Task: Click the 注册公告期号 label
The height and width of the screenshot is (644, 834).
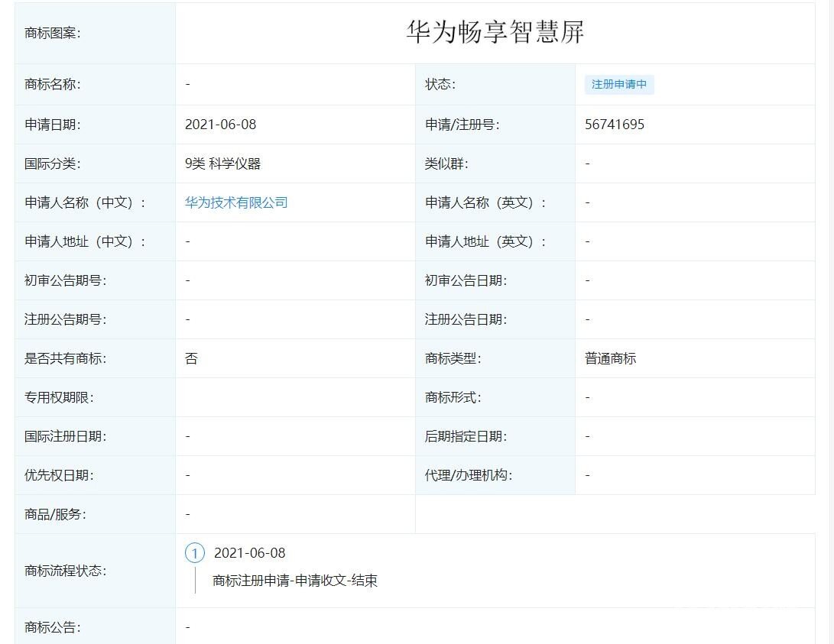Action: click(66, 319)
